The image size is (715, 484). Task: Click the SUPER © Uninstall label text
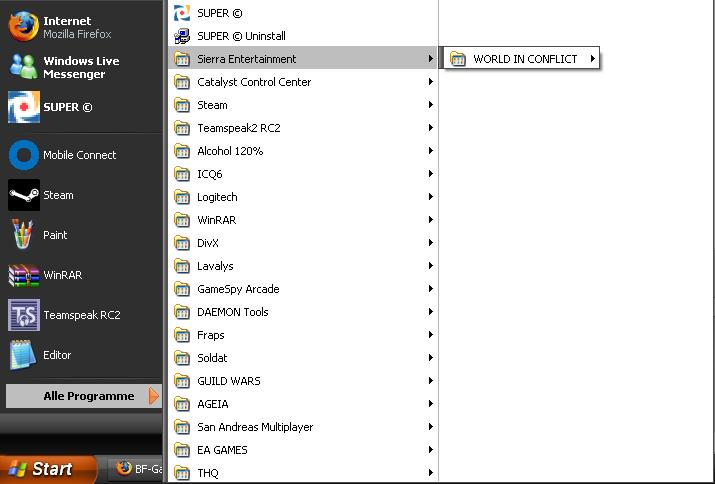click(x=241, y=36)
